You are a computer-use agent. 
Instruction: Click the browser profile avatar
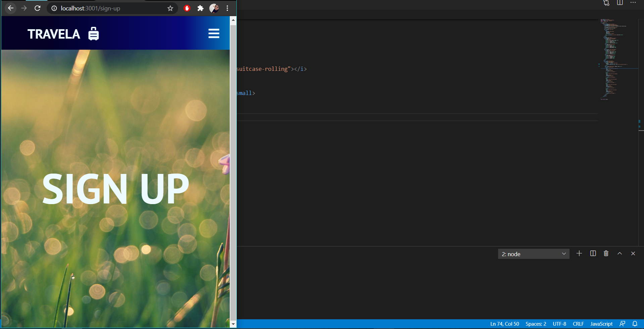click(214, 8)
